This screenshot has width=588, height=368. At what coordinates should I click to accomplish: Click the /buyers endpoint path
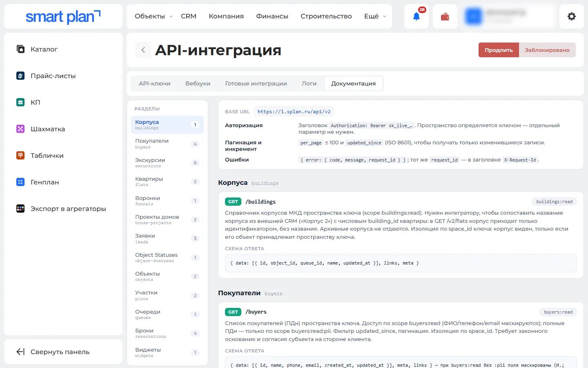click(256, 312)
